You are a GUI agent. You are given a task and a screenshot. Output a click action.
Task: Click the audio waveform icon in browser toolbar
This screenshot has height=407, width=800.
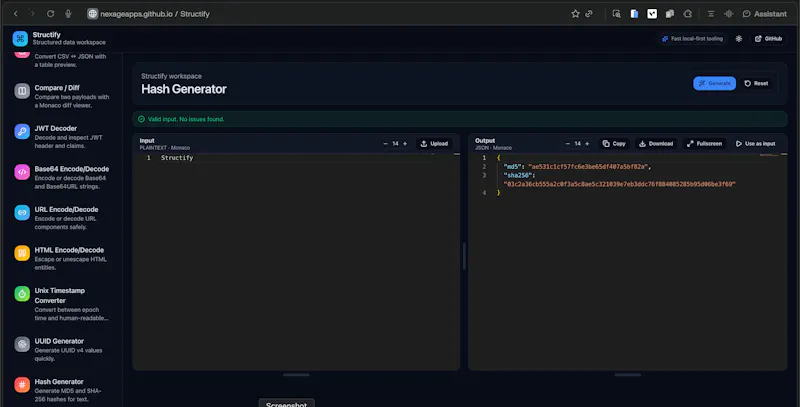[729, 14]
